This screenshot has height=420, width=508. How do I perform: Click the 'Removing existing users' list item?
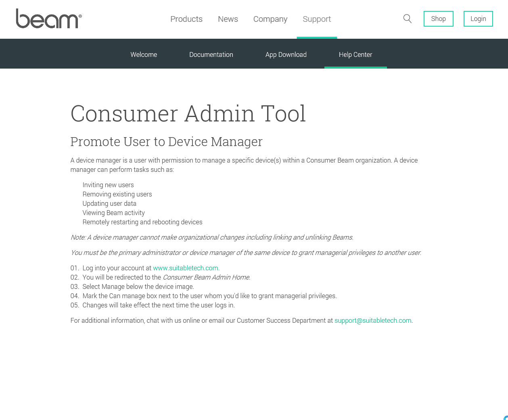click(x=117, y=194)
